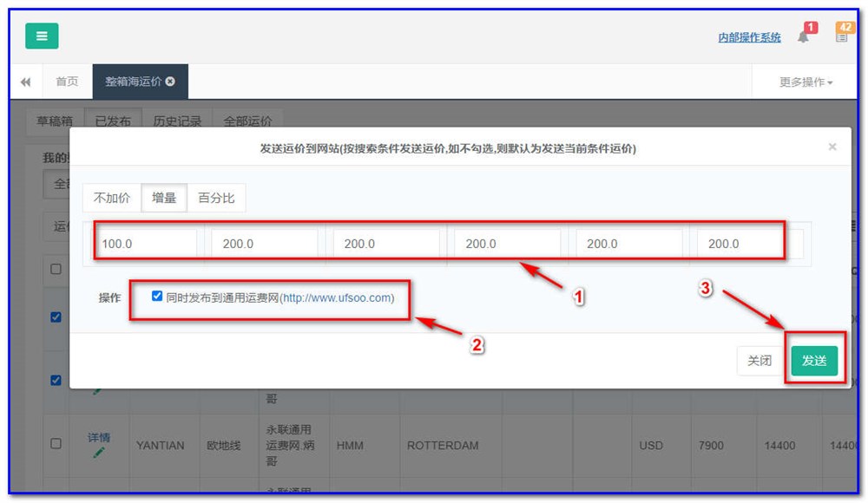Click the 关闭 button
868x503 pixels.
[x=759, y=361]
